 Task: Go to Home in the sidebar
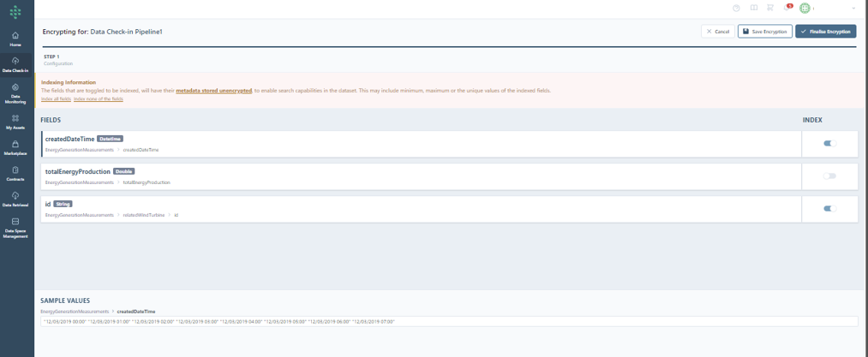pyautogui.click(x=16, y=39)
